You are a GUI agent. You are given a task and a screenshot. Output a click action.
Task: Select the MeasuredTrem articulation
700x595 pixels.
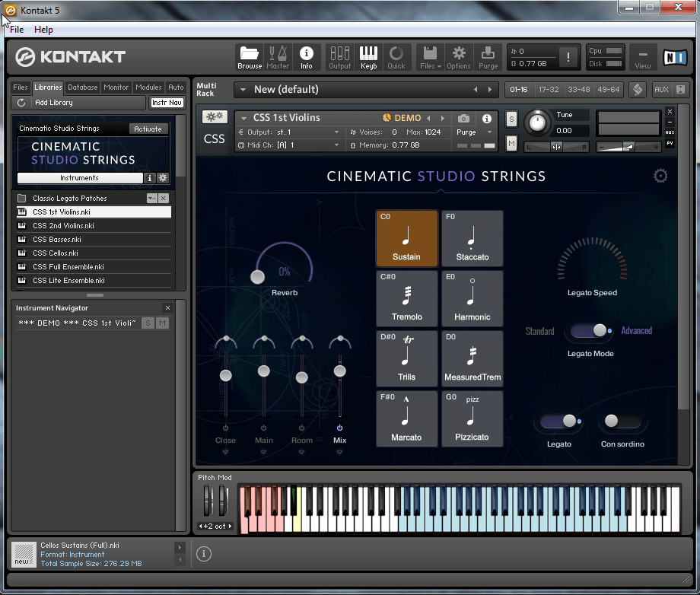point(472,358)
